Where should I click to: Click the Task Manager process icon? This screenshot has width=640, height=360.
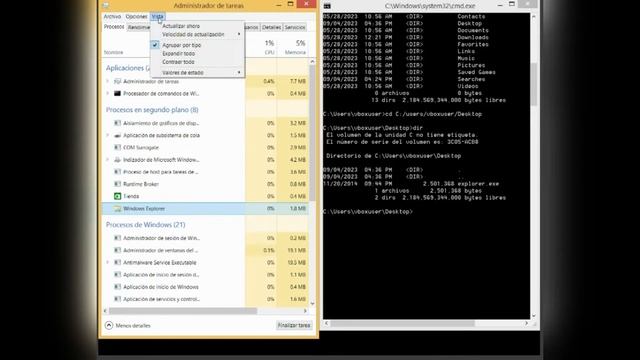[118, 81]
